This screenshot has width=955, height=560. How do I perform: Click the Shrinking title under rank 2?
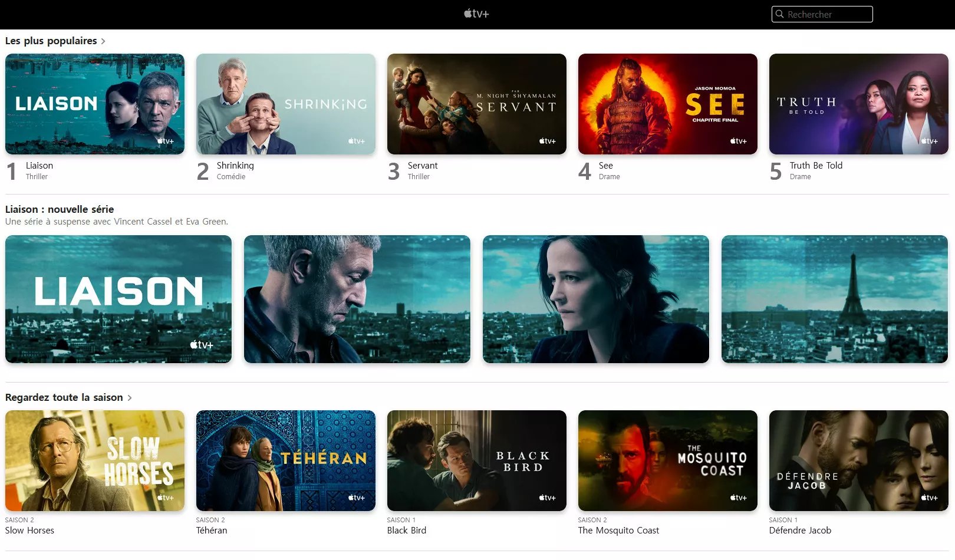[x=235, y=166]
